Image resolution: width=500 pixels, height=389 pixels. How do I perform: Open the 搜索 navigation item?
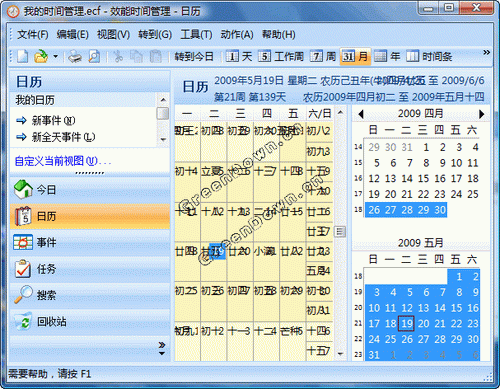point(90,295)
